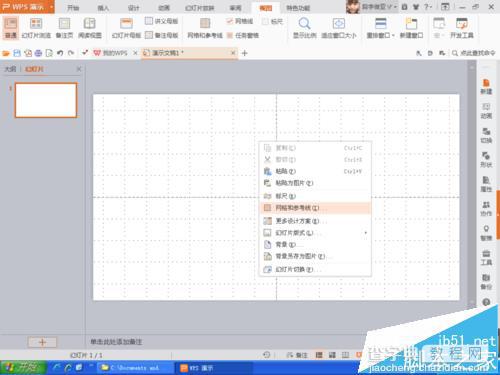Add new slide with the plus button

coord(42,342)
